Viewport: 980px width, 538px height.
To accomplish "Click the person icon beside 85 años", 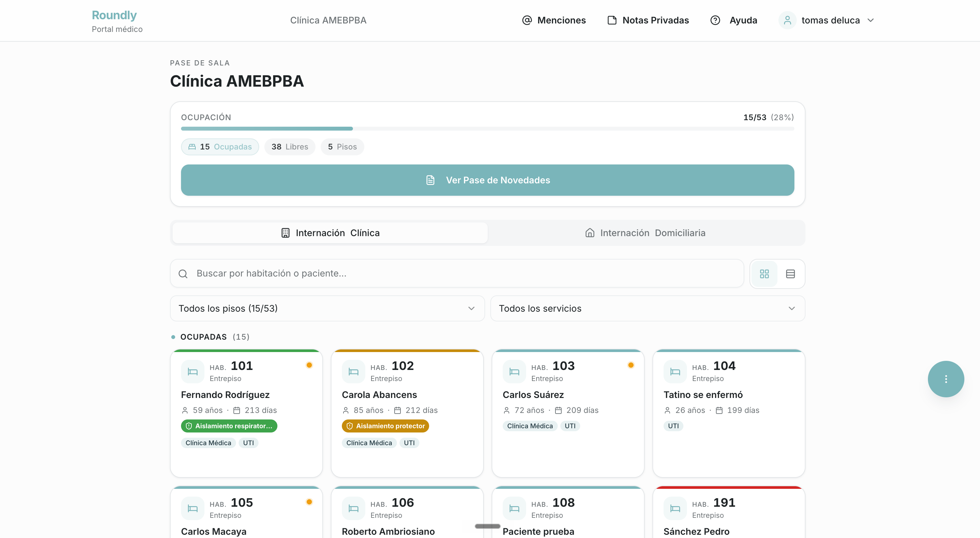I will click(x=346, y=410).
